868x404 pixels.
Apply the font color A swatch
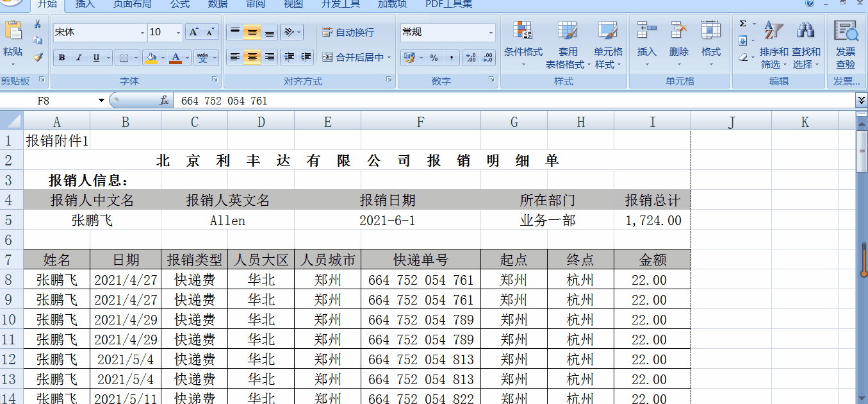point(176,58)
